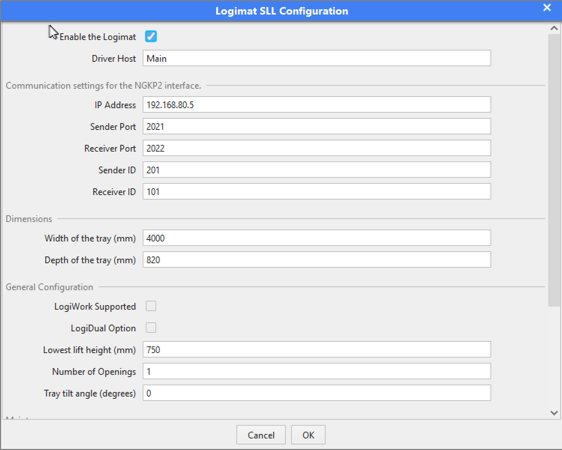Click the Driver Host input field
Viewport: 562px width, 450px height.
(317, 58)
